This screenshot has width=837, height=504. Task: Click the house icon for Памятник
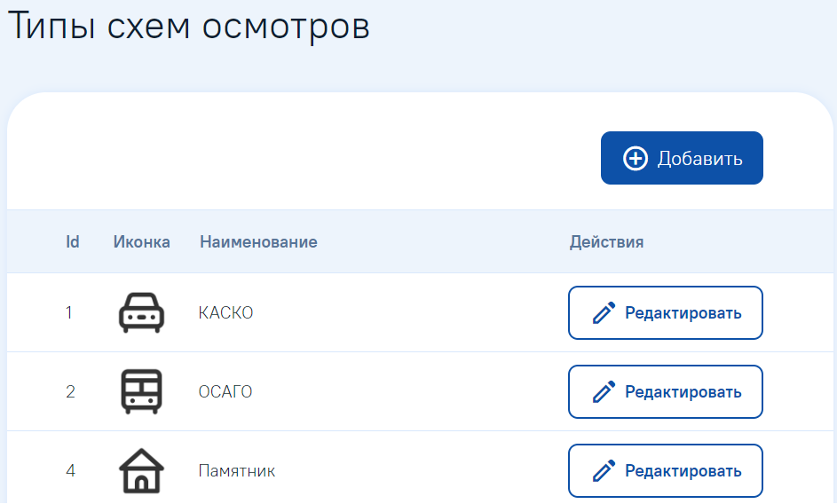141,470
